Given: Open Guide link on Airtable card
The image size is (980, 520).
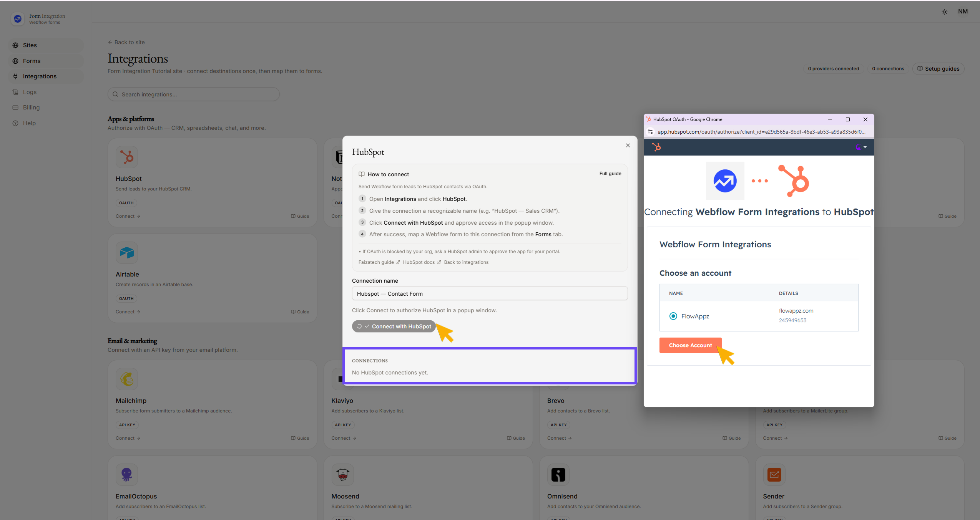Looking at the screenshot, I should coord(300,312).
